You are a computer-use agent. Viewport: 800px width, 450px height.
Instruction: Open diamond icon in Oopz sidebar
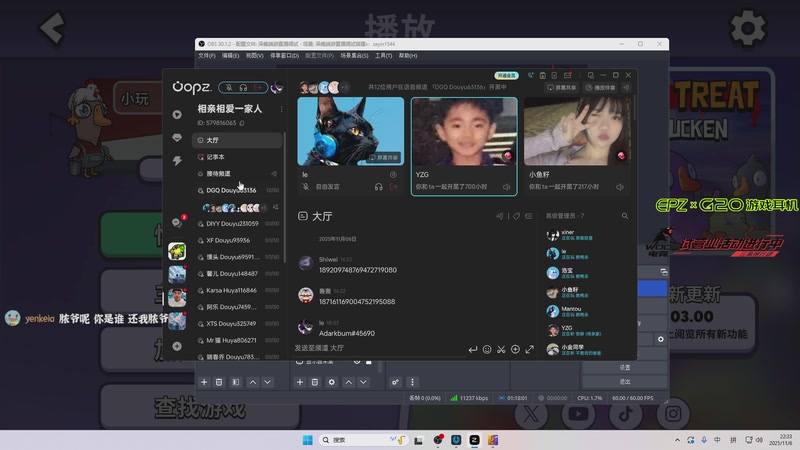[x=177, y=138]
